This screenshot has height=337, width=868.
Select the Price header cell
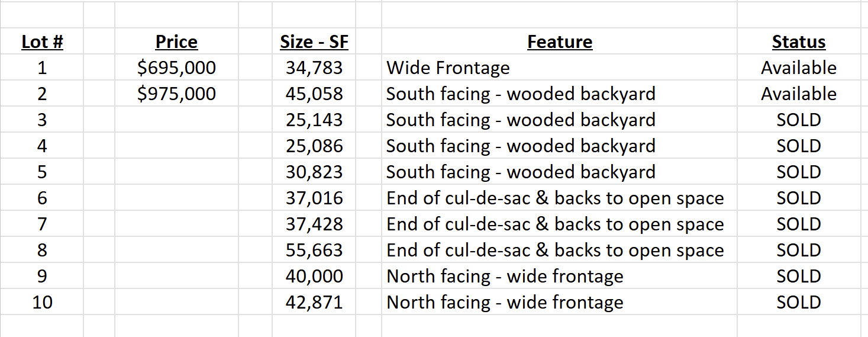click(176, 42)
